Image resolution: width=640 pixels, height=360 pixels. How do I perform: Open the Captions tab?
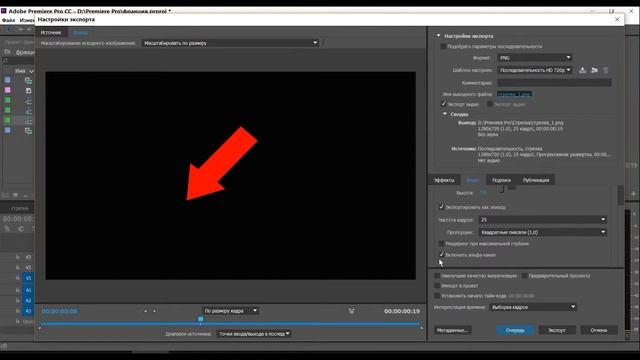coord(501,180)
